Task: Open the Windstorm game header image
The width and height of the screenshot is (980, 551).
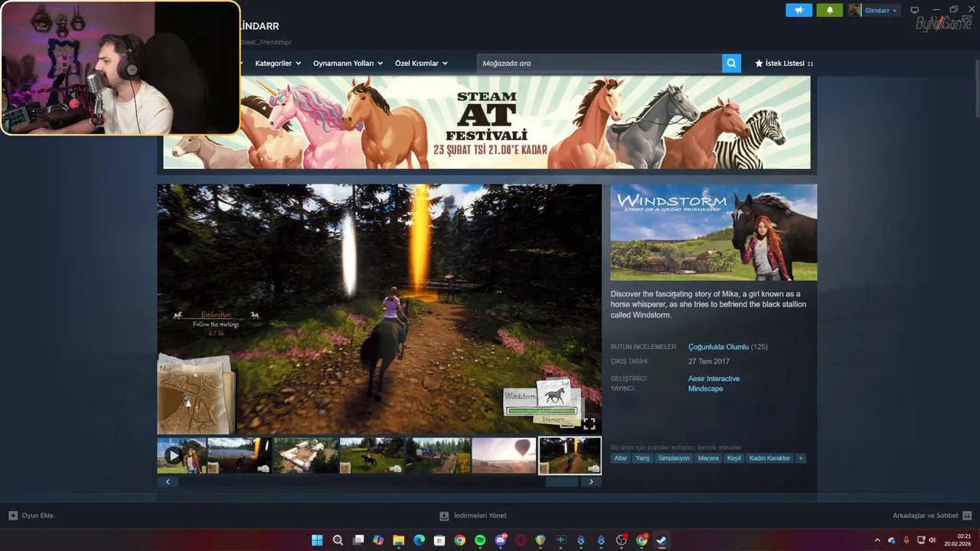Action: pyautogui.click(x=714, y=233)
